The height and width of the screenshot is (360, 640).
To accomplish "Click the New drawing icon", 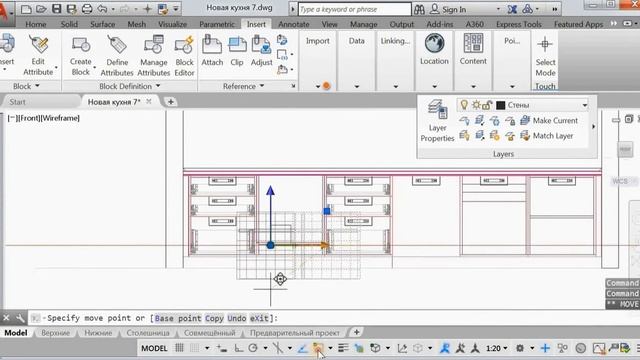I will point(26,9).
